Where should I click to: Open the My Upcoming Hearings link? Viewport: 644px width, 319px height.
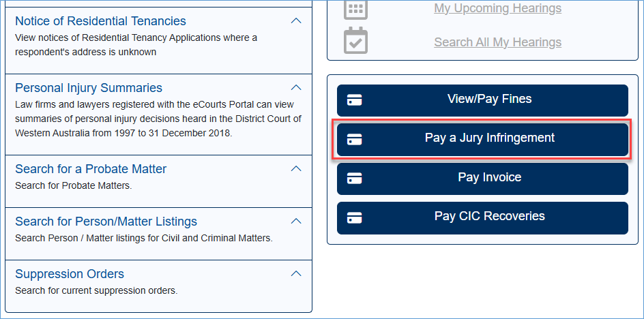497,9
